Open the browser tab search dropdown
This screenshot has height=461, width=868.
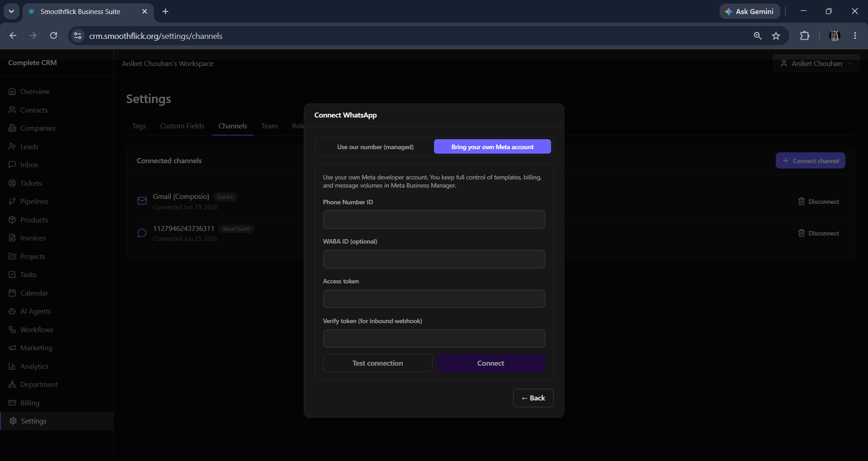pyautogui.click(x=11, y=11)
